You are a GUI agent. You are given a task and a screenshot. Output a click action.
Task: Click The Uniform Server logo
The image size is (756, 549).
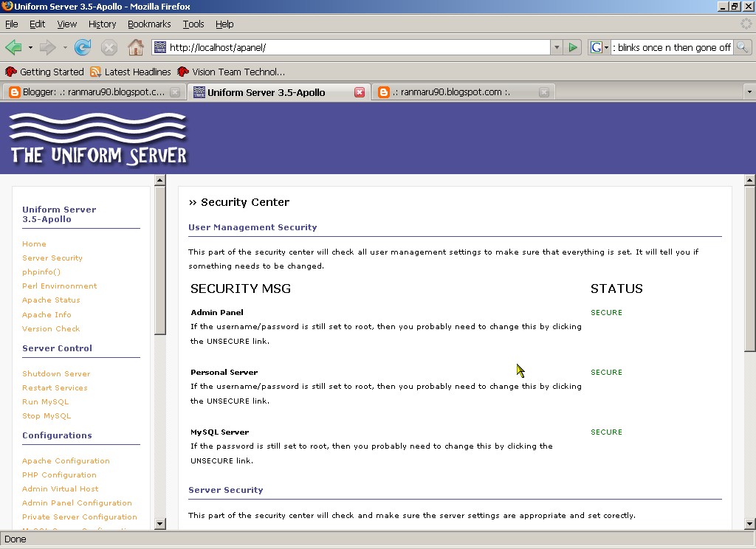pyautogui.click(x=98, y=140)
